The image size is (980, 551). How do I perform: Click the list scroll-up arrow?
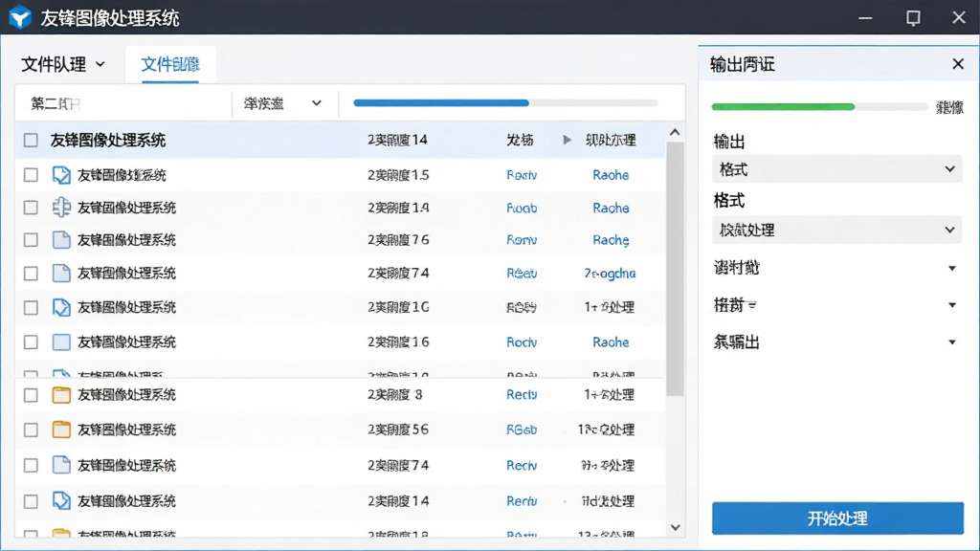[675, 132]
